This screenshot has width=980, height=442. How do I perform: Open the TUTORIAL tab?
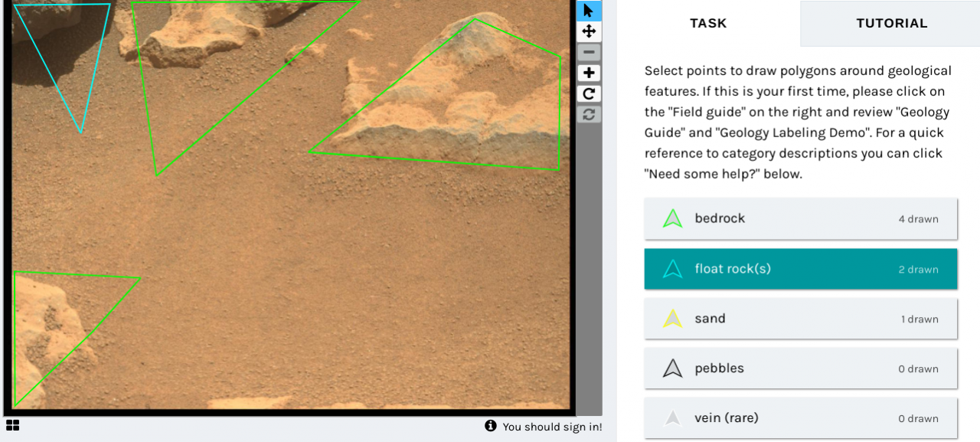tap(891, 23)
